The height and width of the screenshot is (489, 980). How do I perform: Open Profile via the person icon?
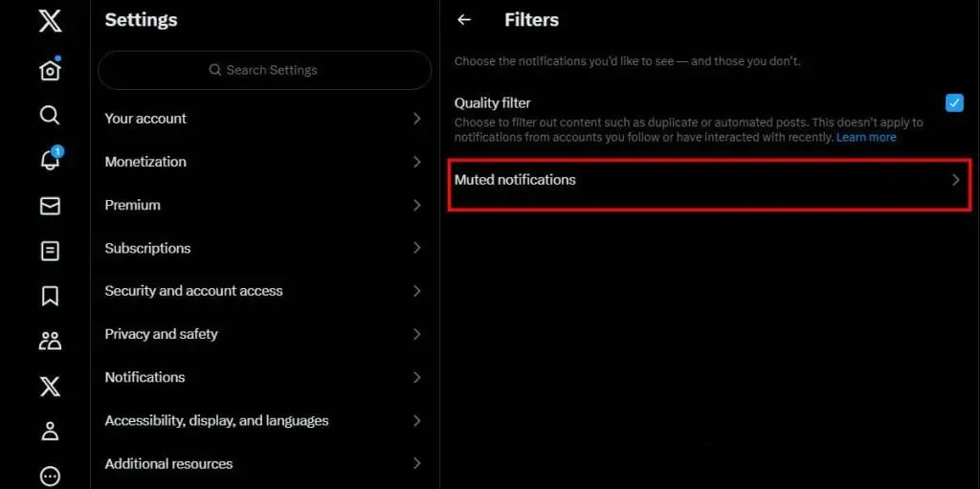(x=50, y=431)
